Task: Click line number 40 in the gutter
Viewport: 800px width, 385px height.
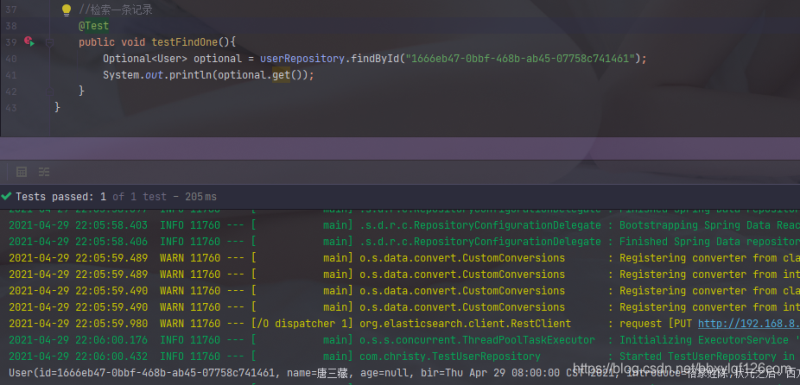Action: (11, 59)
